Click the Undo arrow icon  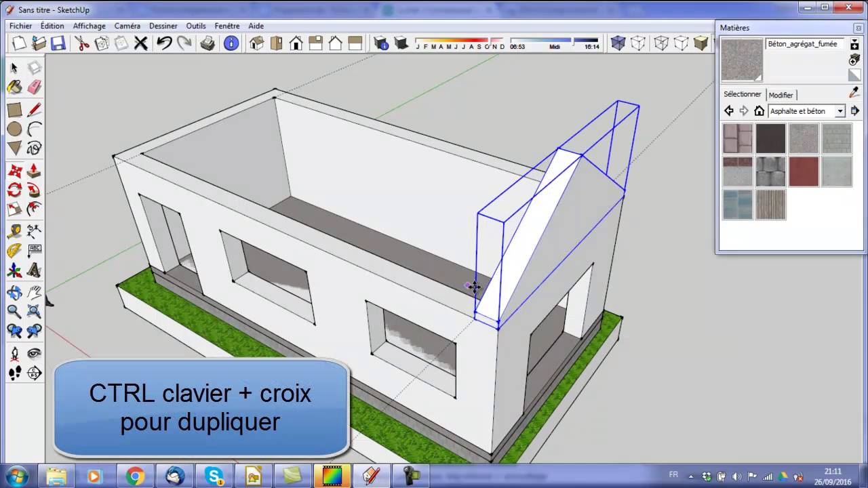pyautogui.click(x=164, y=43)
